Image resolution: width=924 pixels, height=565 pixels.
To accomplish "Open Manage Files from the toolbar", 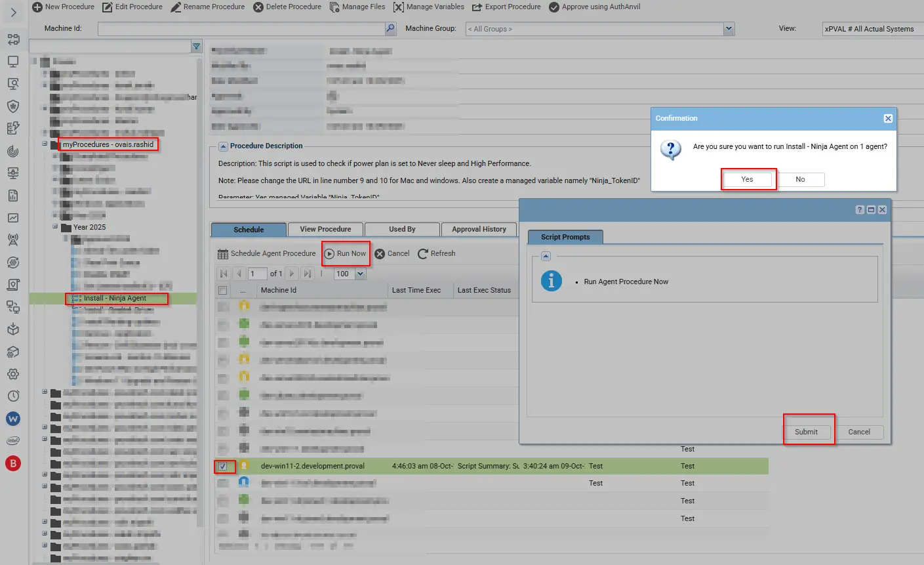I will tap(357, 7).
